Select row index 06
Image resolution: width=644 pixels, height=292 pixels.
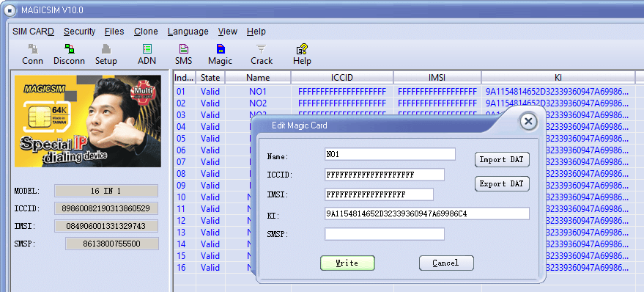[x=181, y=150]
